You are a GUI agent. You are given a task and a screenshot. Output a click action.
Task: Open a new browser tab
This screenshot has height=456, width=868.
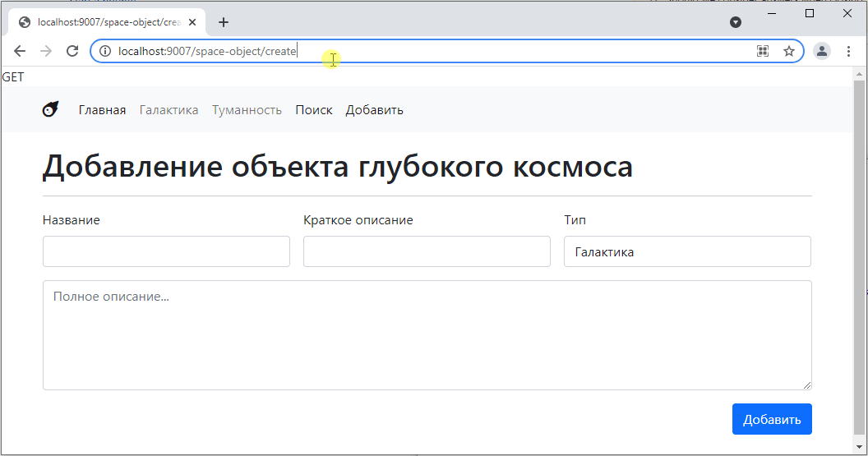tap(224, 22)
